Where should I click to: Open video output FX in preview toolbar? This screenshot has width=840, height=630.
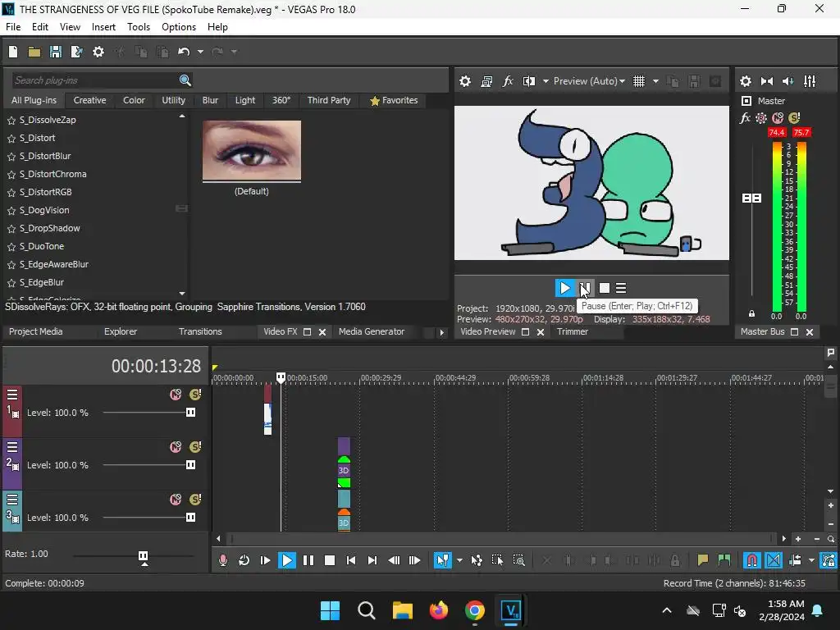[508, 81]
